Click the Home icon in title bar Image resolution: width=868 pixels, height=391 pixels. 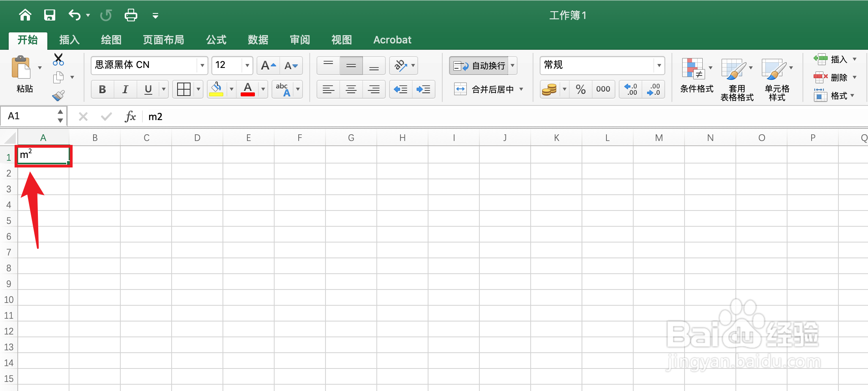[x=25, y=15]
